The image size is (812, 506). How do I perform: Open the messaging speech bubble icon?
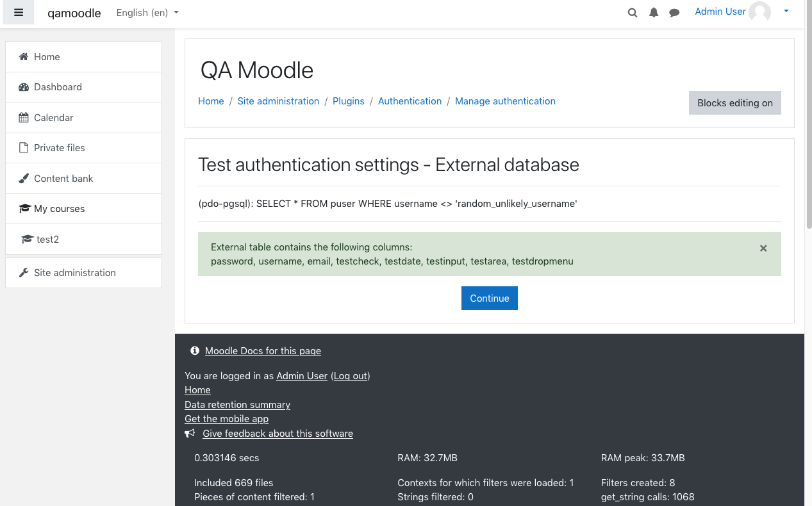tap(674, 13)
